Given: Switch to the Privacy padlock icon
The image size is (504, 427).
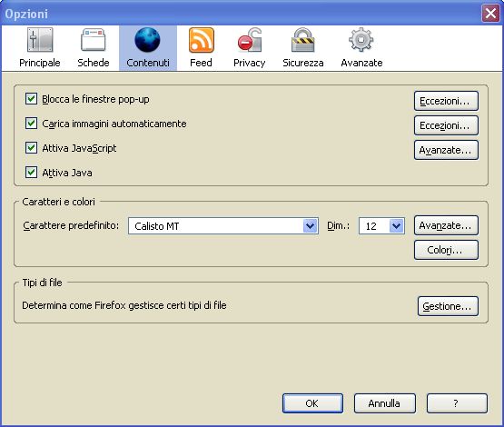Looking at the screenshot, I should point(250,40).
